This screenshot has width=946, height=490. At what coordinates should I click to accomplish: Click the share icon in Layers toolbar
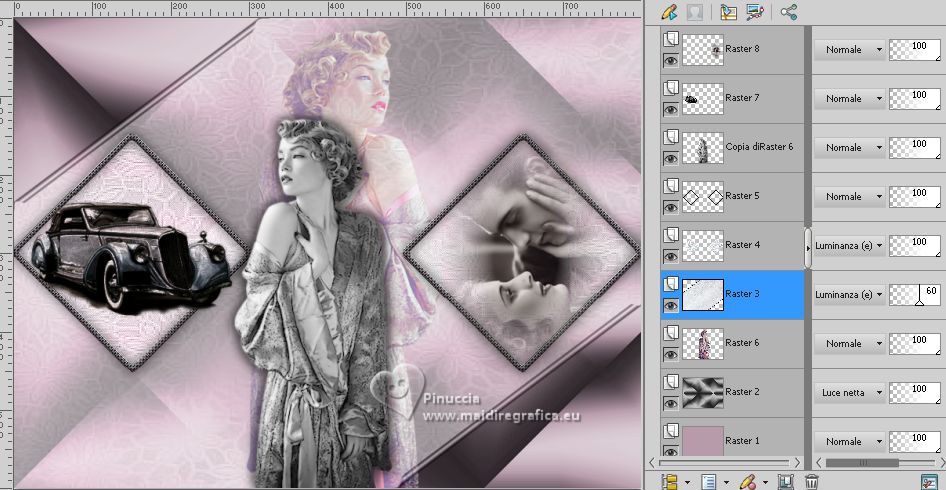789,12
